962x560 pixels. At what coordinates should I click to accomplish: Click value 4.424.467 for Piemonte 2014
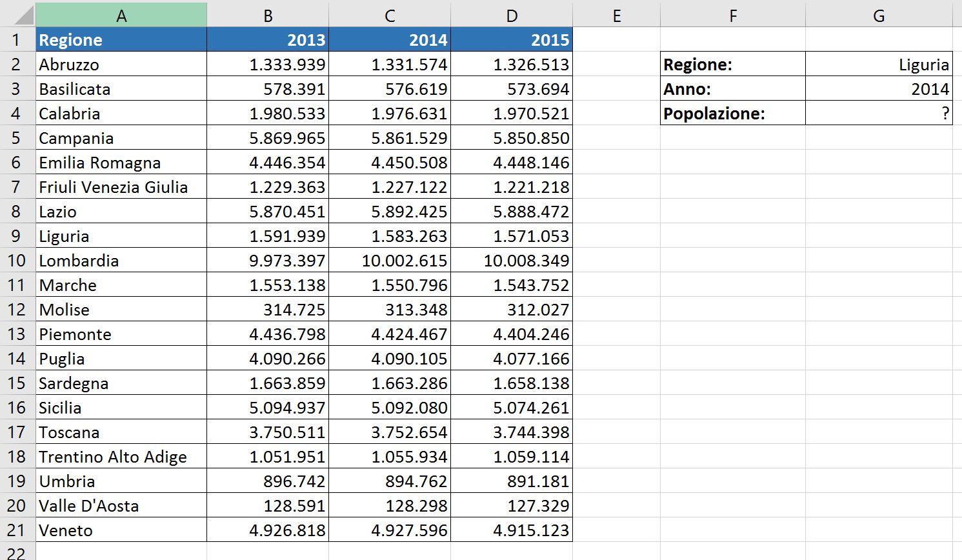coord(390,334)
